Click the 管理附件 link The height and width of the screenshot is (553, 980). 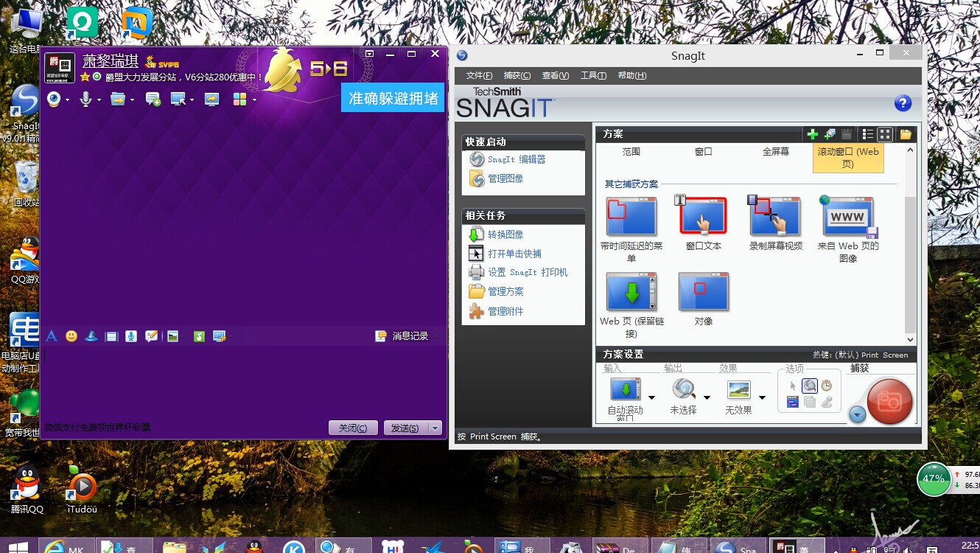[505, 311]
